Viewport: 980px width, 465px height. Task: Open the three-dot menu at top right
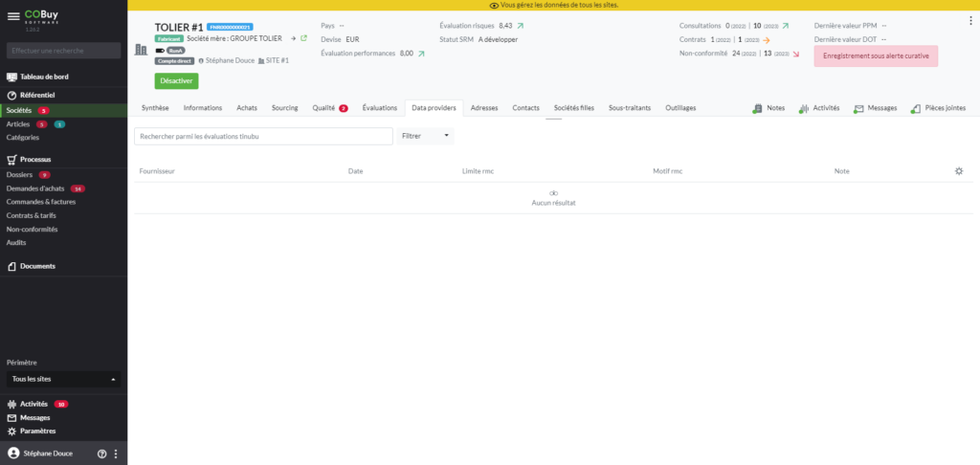pos(971,20)
